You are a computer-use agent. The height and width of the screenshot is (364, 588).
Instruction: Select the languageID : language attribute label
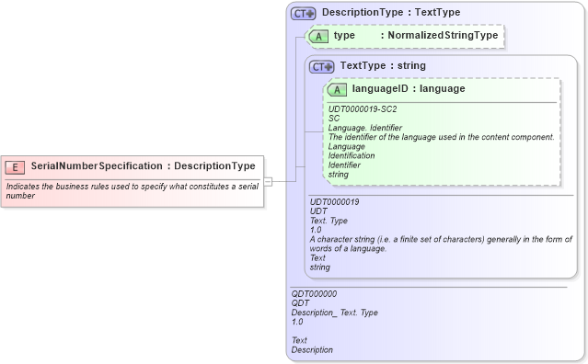coord(409,89)
